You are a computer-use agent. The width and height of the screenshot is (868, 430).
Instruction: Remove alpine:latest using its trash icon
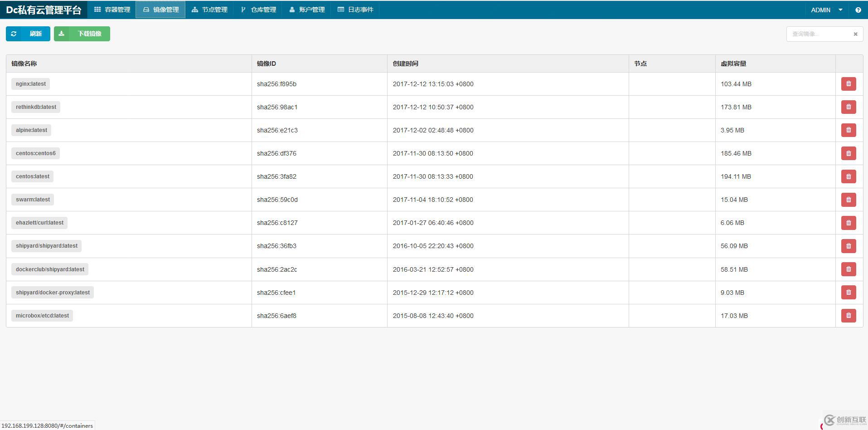[x=848, y=130]
